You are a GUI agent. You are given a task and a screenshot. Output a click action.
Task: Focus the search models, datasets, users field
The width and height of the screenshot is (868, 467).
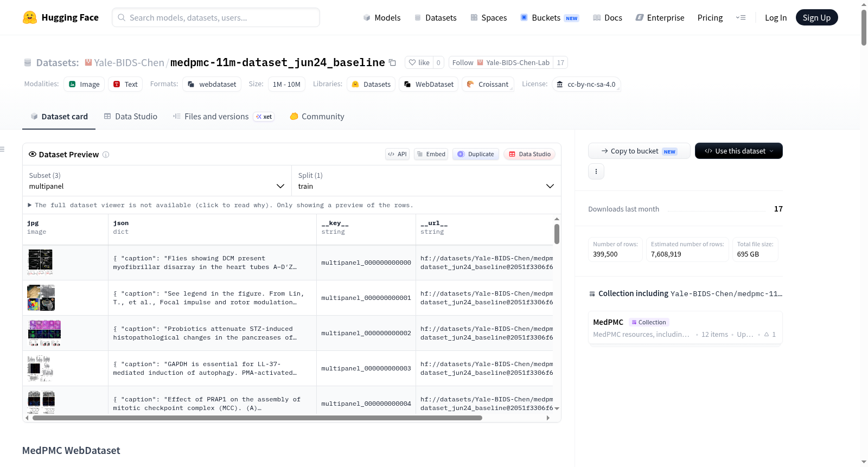(215, 17)
